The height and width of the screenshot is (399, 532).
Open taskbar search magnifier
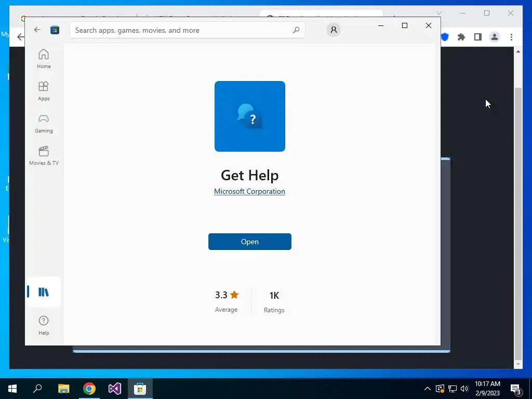[37, 389]
